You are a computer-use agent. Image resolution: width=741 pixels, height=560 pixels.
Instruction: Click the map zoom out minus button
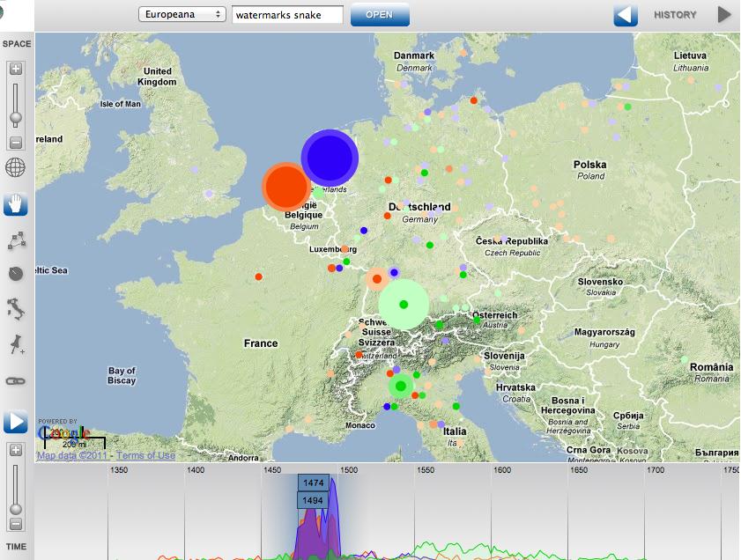tap(16, 143)
